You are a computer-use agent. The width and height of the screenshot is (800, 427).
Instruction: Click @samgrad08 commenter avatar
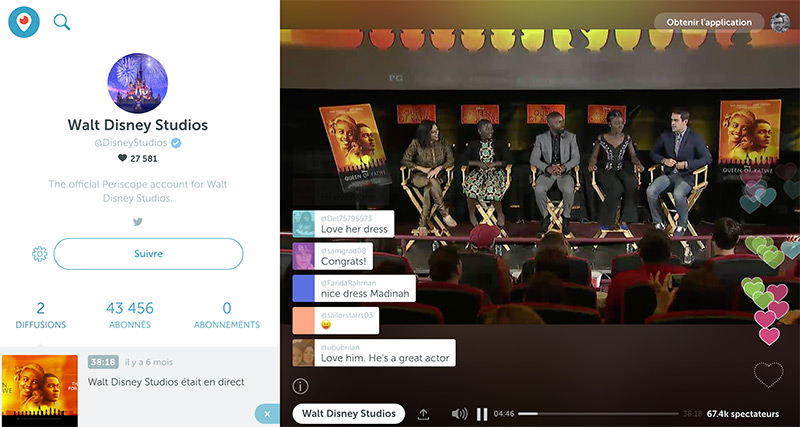pos(303,256)
